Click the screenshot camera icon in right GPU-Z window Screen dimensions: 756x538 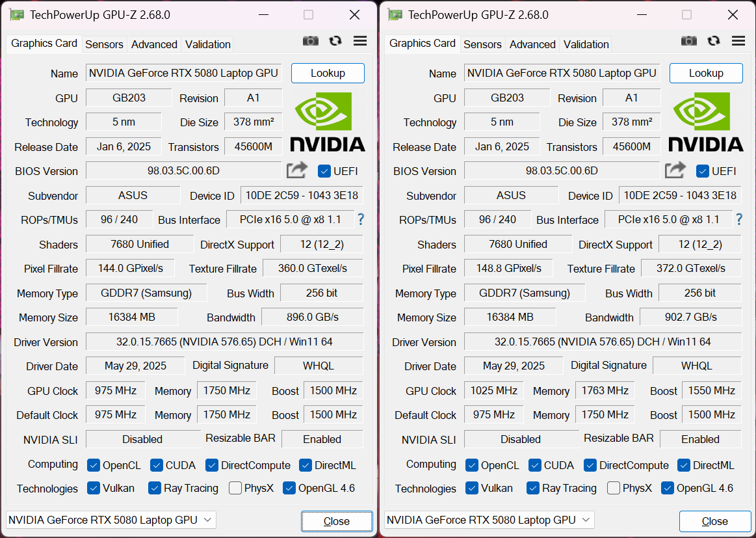pos(689,41)
